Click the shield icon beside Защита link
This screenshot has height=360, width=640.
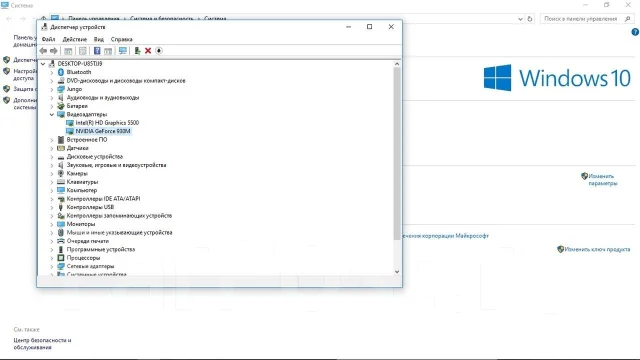pos(7,89)
